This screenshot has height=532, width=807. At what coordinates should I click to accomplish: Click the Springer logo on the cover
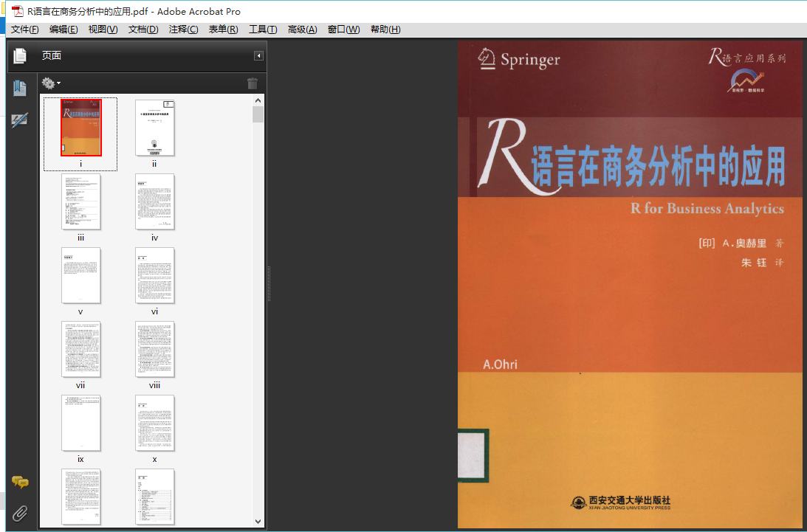(519, 59)
